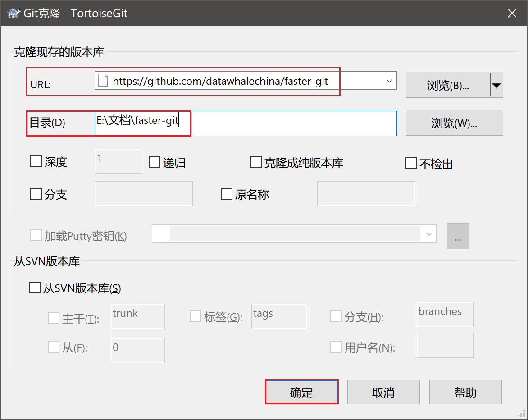Screen dimensions: 528x420
Task: Toggle the 递归 checkbox
Action: point(155,162)
